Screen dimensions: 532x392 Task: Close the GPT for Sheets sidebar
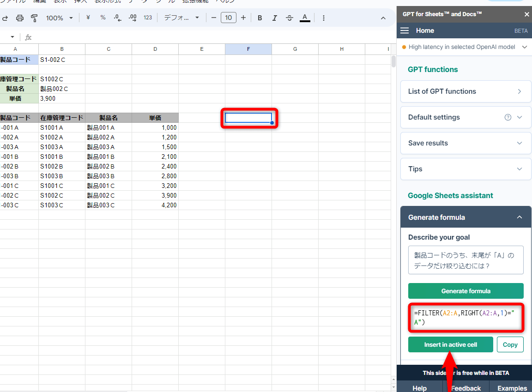526,14
